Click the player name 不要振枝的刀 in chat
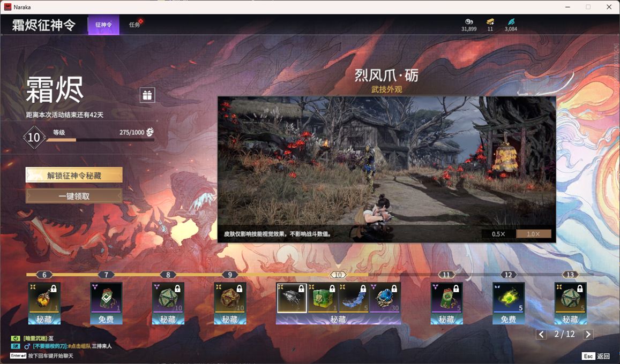Screen dimensions: 620x364 coord(49,346)
